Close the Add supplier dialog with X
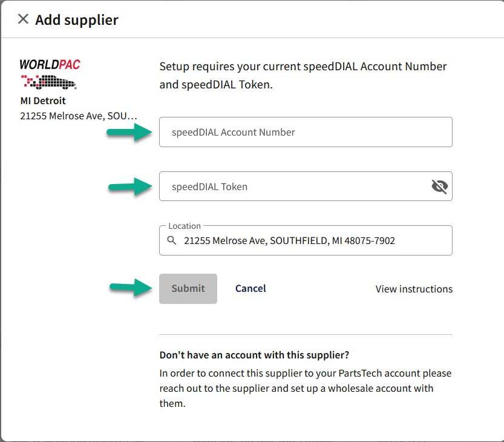 click(x=23, y=19)
